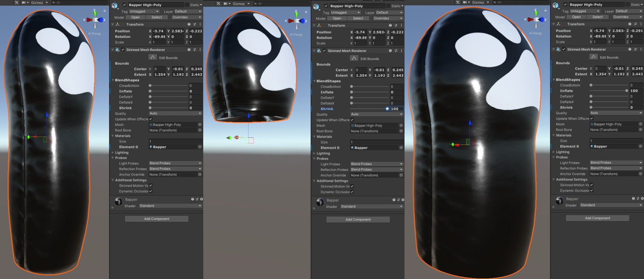Click viewport lock icon in middle scene view
The width and height of the screenshot is (644, 279).
[x=306, y=12]
